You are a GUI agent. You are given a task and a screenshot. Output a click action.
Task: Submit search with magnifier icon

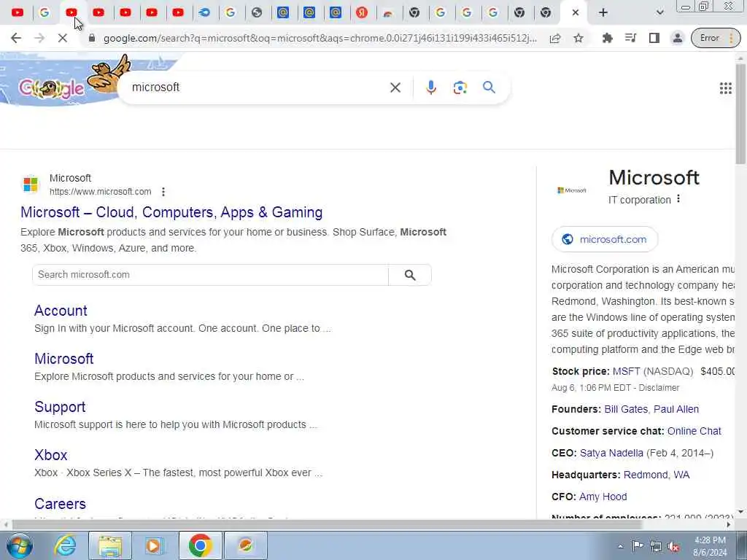(489, 87)
